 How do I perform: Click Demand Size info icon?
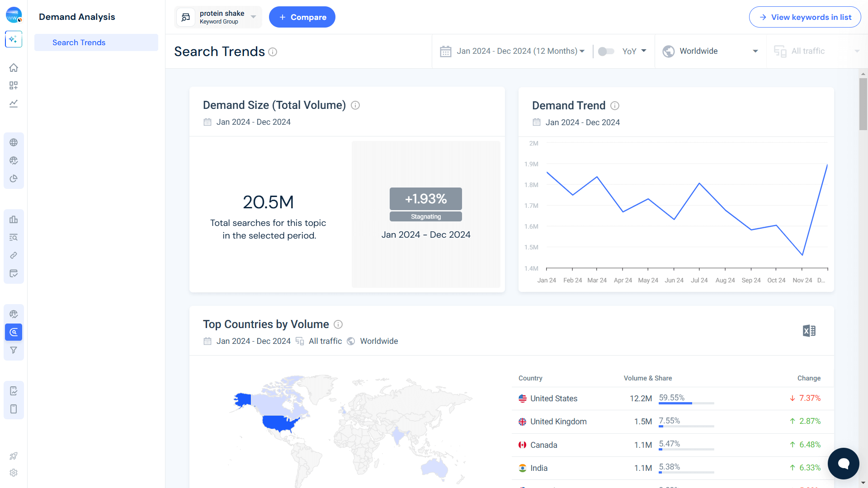(355, 105)
